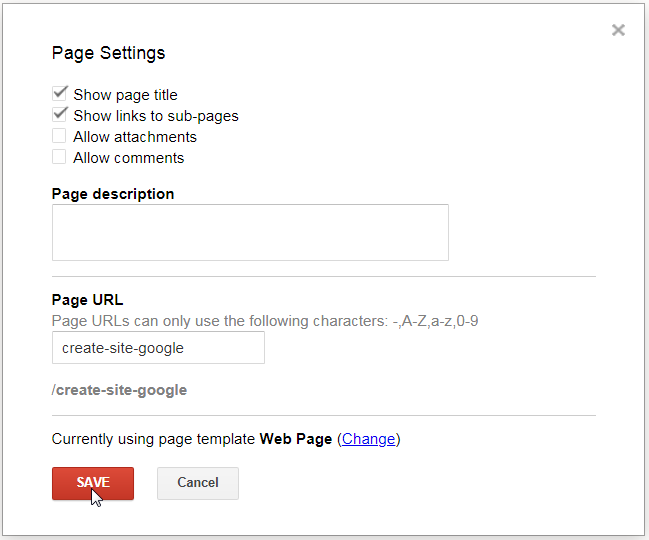The width and height of the screenshot is (649, 540).
Task: Focus the Page description text area
Action: 250,233
